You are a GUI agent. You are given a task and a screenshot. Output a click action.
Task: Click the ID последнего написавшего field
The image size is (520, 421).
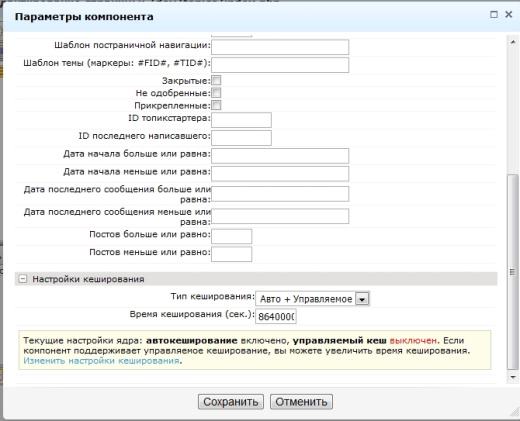[241, 138]
